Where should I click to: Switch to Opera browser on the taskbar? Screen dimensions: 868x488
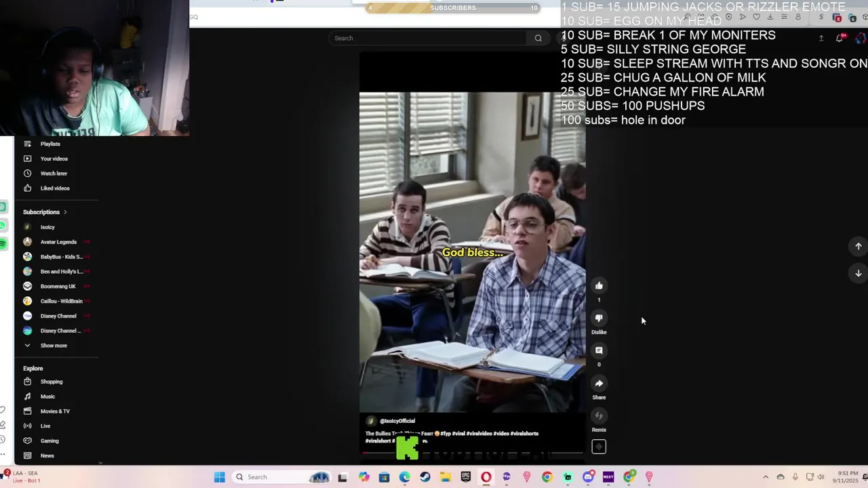point(486,477)
